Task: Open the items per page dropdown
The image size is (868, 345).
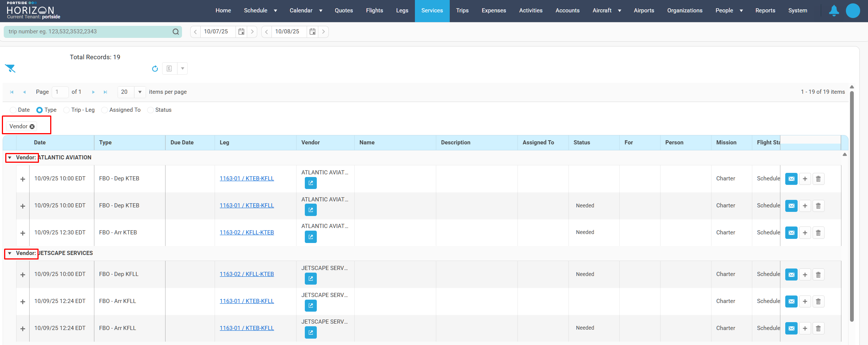Action: coord(140,92)
